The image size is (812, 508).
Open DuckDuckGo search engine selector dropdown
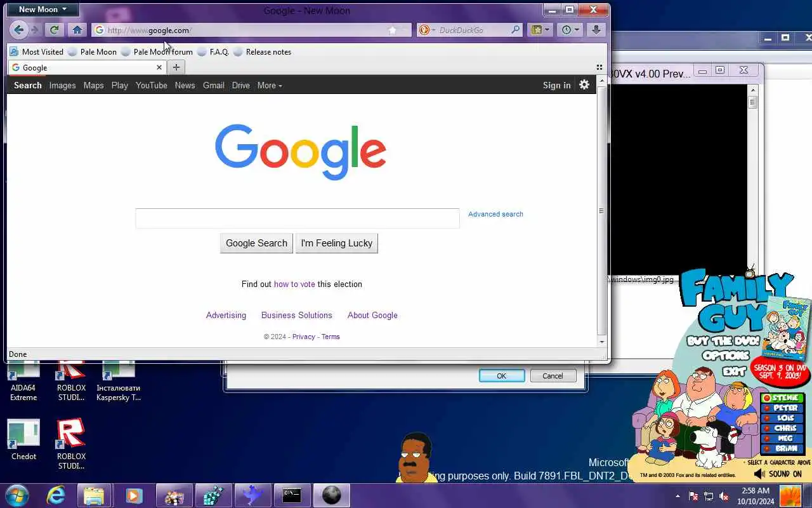pyautogui.click(x=426, y=30)
